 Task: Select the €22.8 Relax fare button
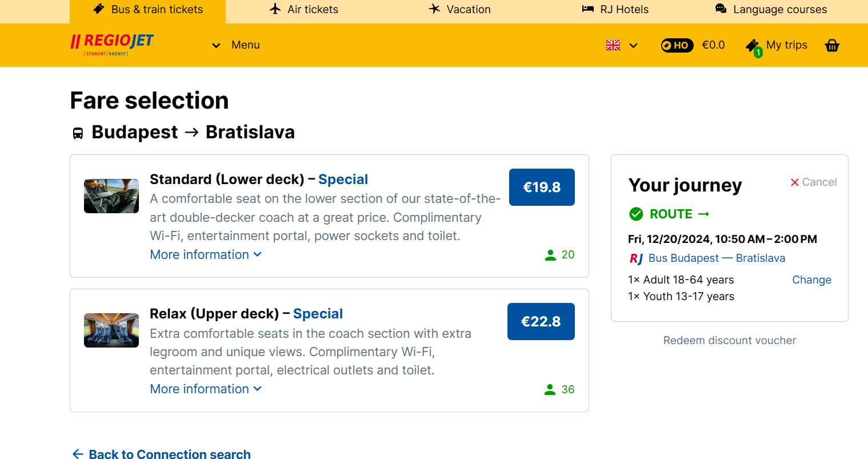coord(541,321)
